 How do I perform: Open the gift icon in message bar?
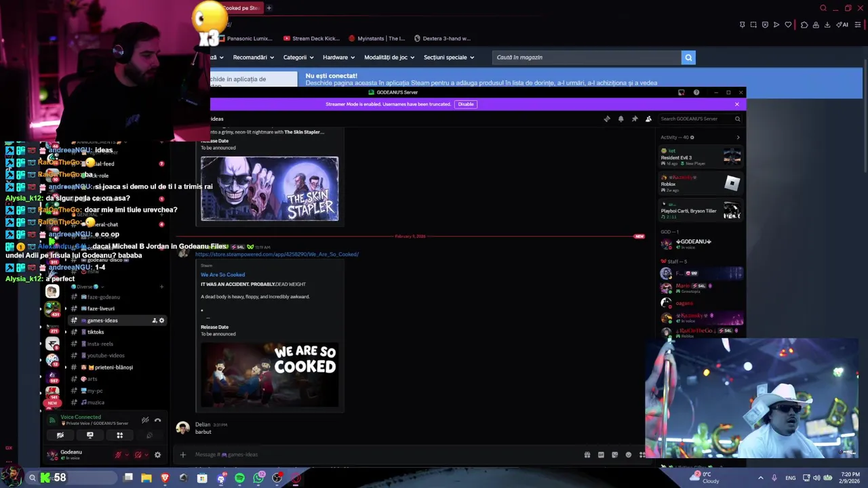coord(587,455)
